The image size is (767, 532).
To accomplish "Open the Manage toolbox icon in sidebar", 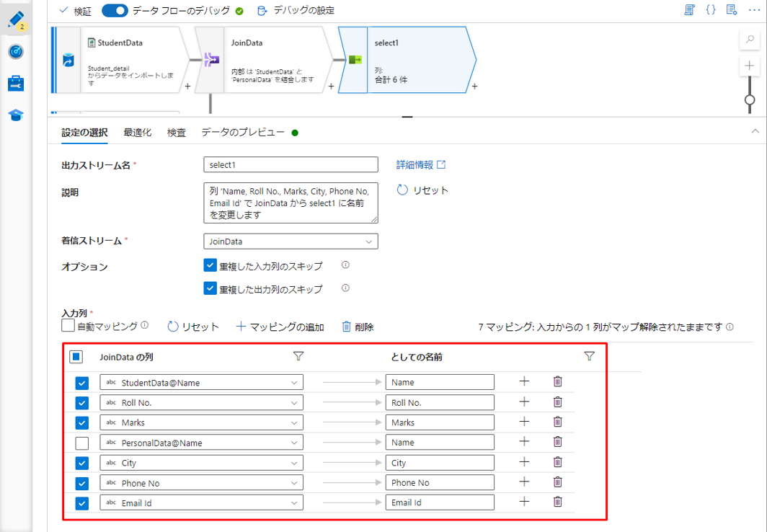I will click(16, 84).
